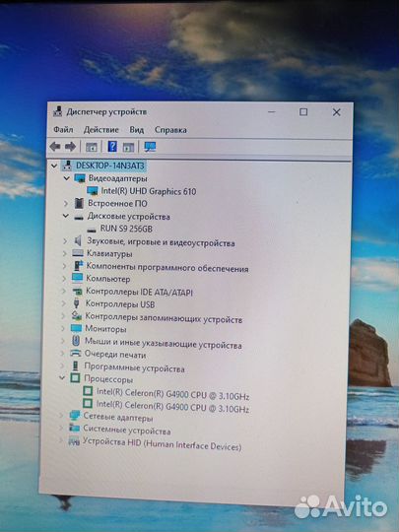Screen dimensions: 399x532
Task: Minimize the Диспетчер устройств window
Action: (272, 112)
